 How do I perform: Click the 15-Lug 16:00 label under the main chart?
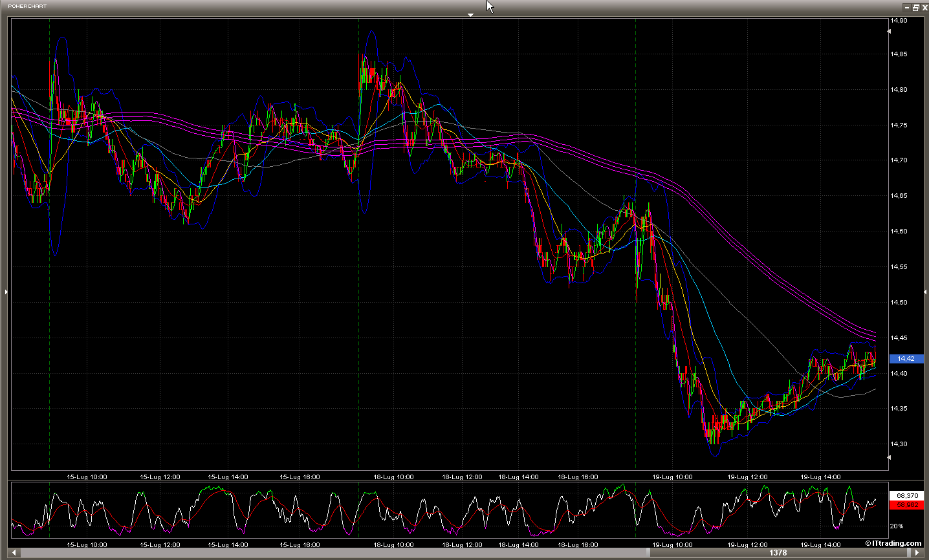300,477
